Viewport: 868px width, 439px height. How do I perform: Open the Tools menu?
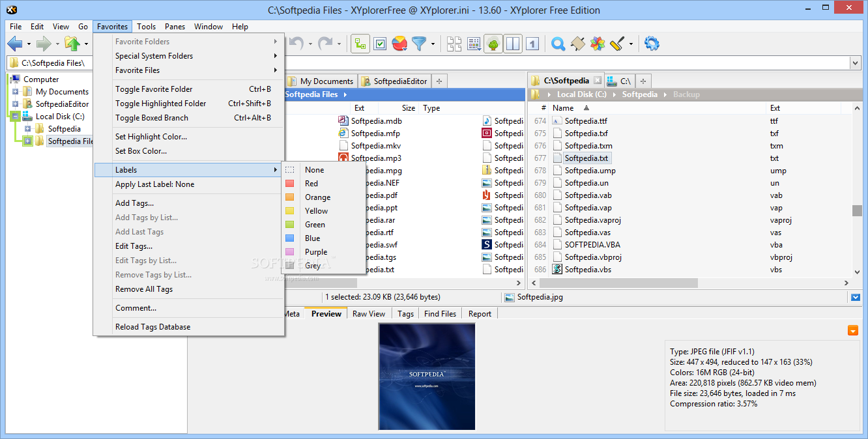146,27
